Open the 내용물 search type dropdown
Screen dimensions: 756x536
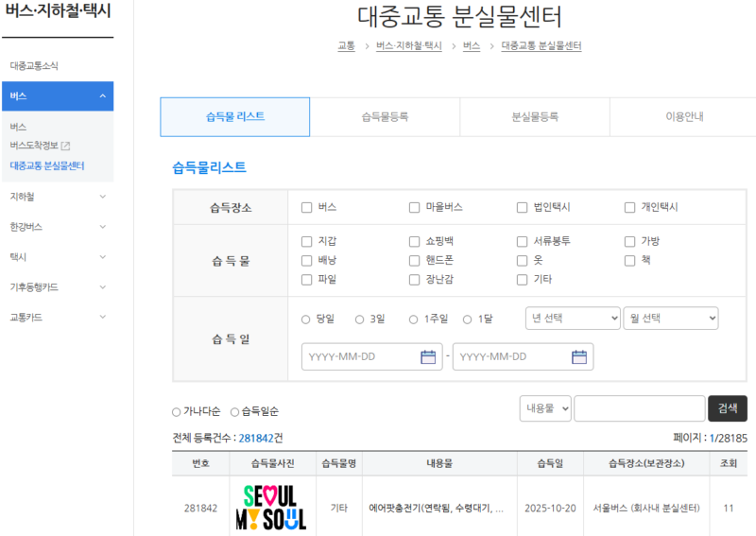coord(545,408)
